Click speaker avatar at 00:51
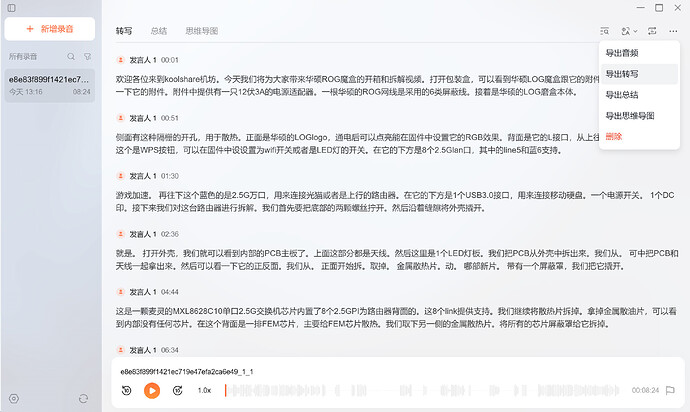 tap(121, 118)
